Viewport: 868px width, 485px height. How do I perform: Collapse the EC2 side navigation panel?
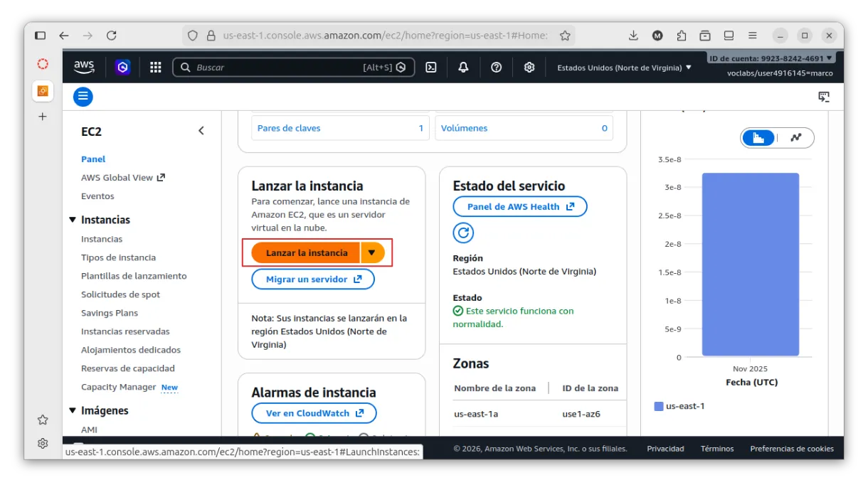(x=201, y=131)
